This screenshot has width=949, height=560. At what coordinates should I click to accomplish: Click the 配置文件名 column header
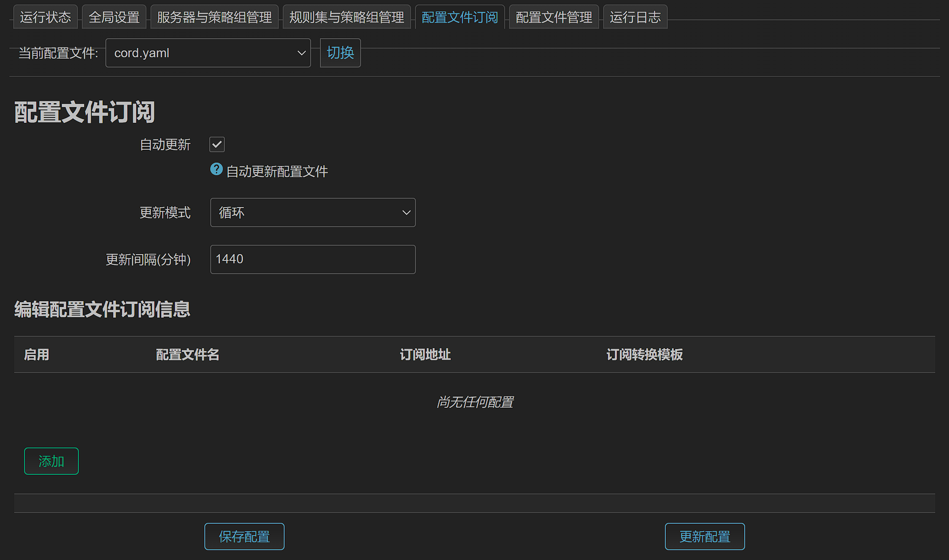[187, 354]
